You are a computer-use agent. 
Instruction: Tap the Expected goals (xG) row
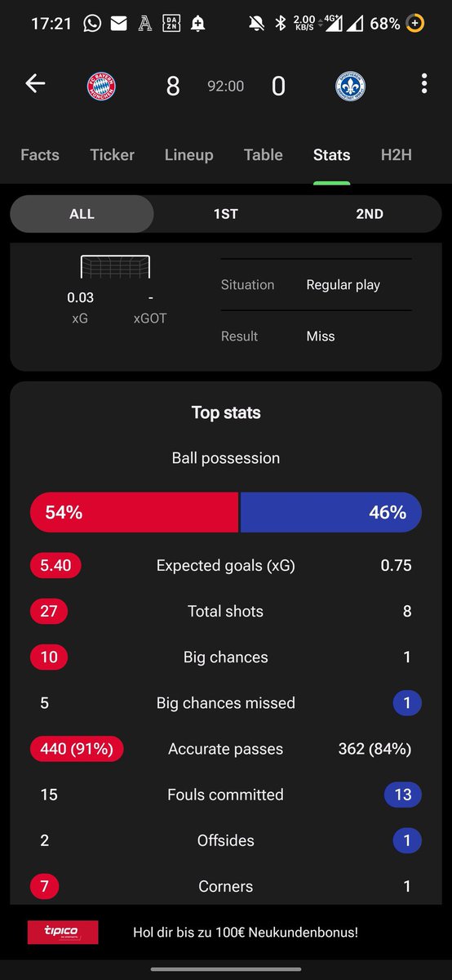[226, 565]
